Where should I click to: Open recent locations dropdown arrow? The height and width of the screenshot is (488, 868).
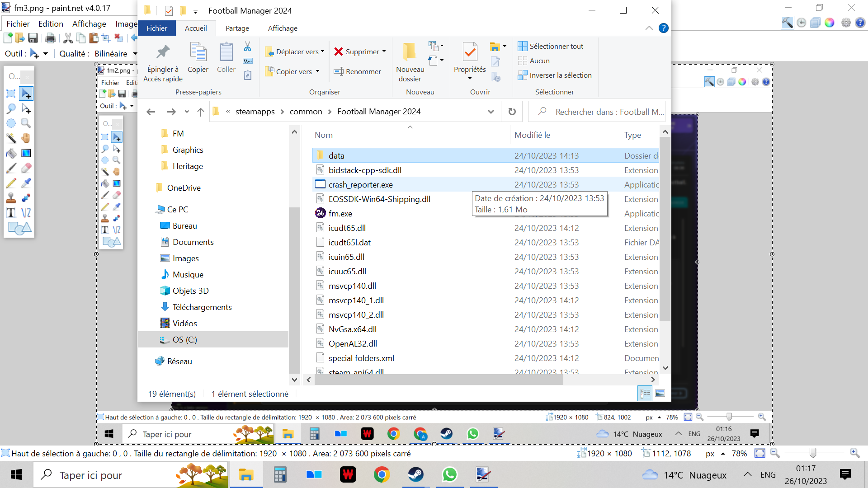186,112
